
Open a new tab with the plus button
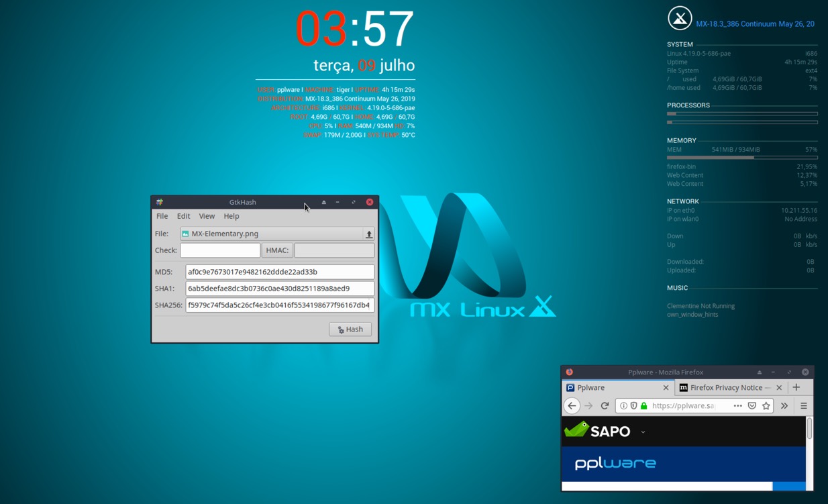796,387
